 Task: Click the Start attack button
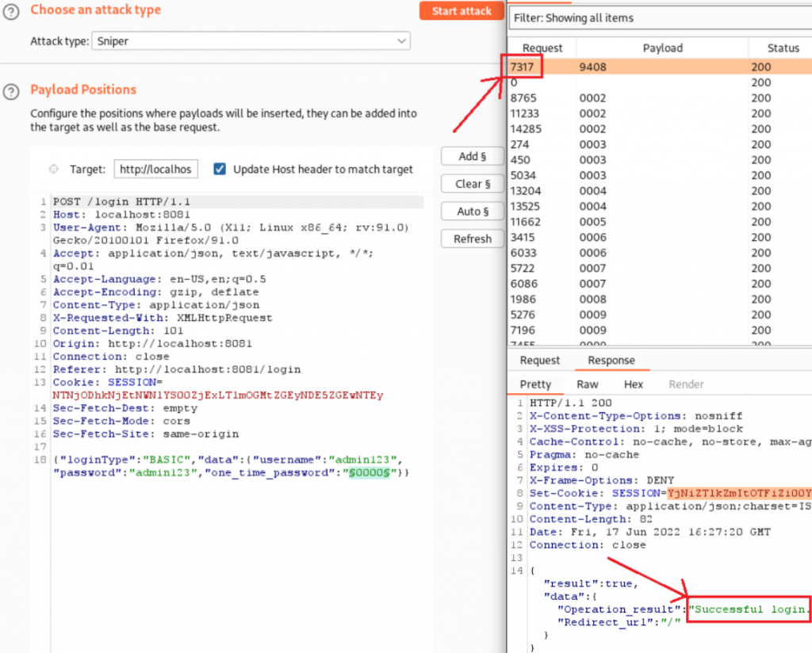click(x=461, y=11)
